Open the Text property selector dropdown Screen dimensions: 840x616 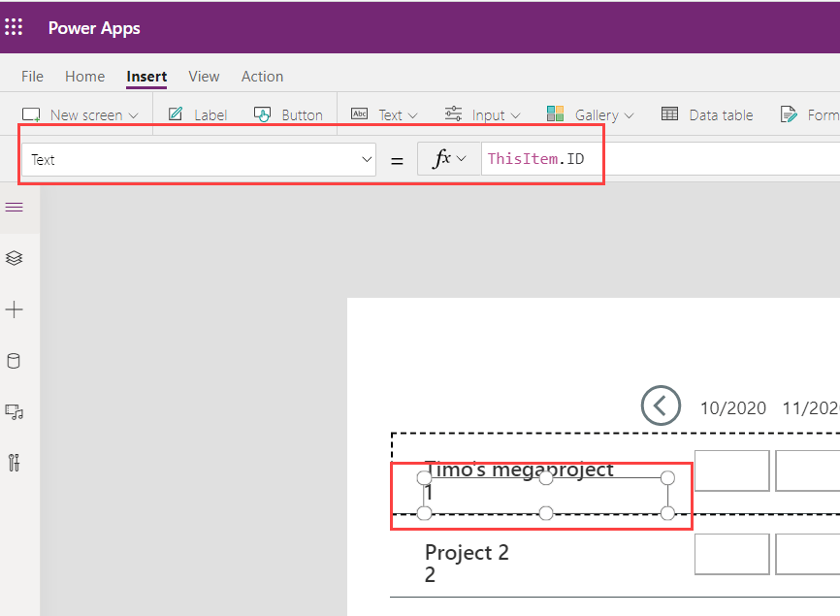[x=198, y=160]
